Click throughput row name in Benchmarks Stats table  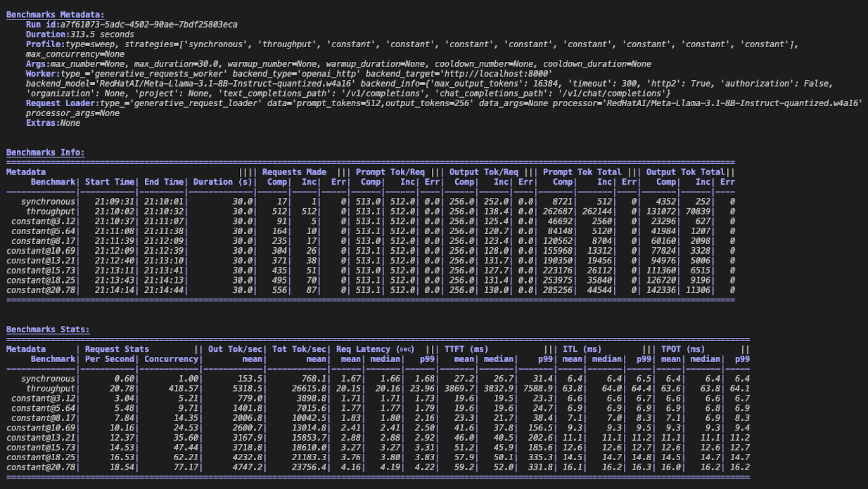(x=50, y=389)
